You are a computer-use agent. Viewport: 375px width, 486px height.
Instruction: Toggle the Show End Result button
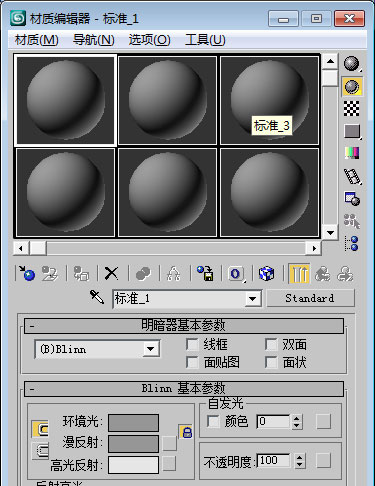pyautogui.click(x=299, y=274)
